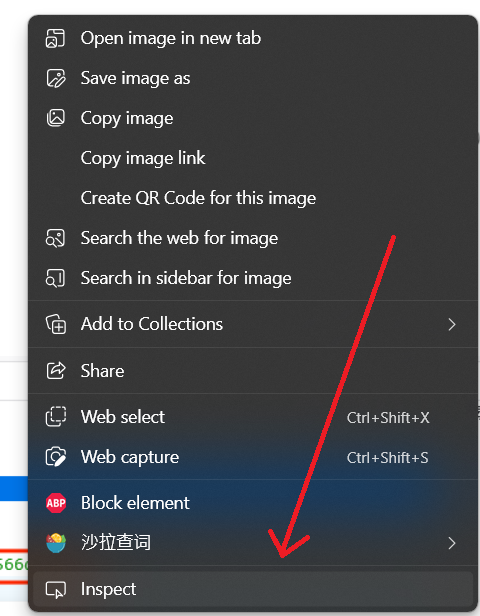This screenshot has height=616, width=480.
Task: Click the 沙拉查词 salad bowl icon
Action: pyautogui.click(x=56, y=543)
